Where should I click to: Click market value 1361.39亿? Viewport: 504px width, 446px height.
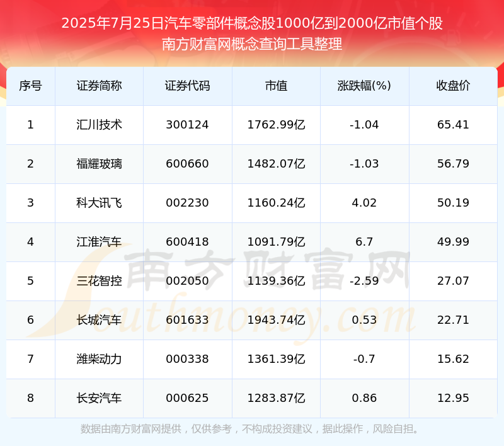276,359
